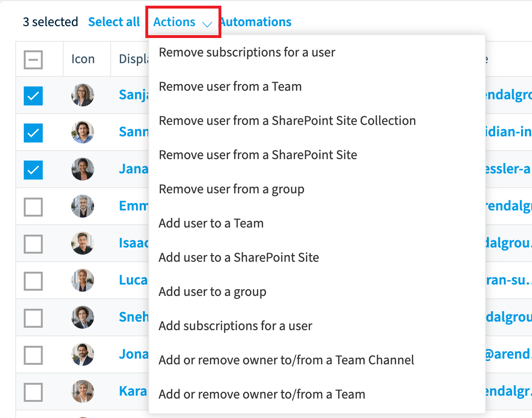Choose Remove user from a SharePoint Site
Screen dimensions: 532x418
click(317, 155)
